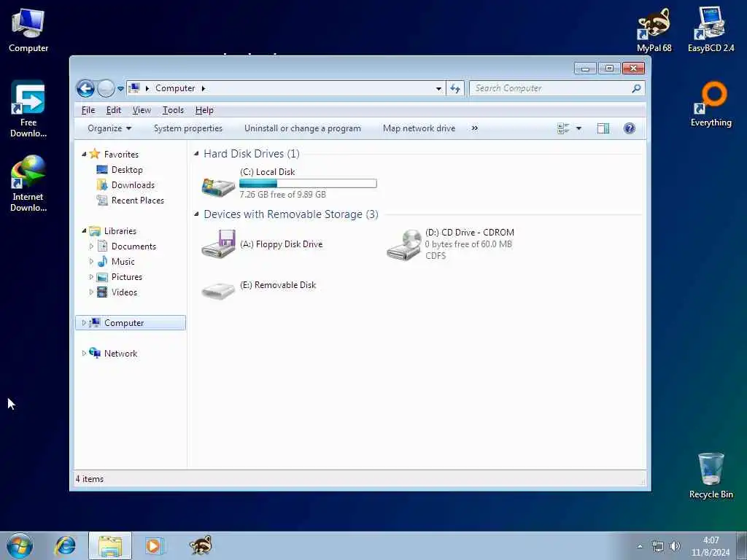Click the volume speaker tray icon
This screenshot has width=747, height=560.
coord(675,546)
